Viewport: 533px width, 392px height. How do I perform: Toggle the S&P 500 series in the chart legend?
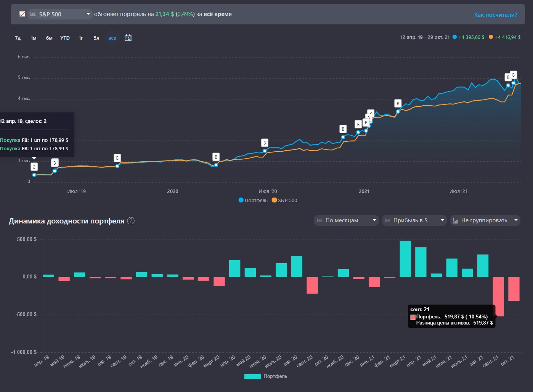click(x=284, y=200)
